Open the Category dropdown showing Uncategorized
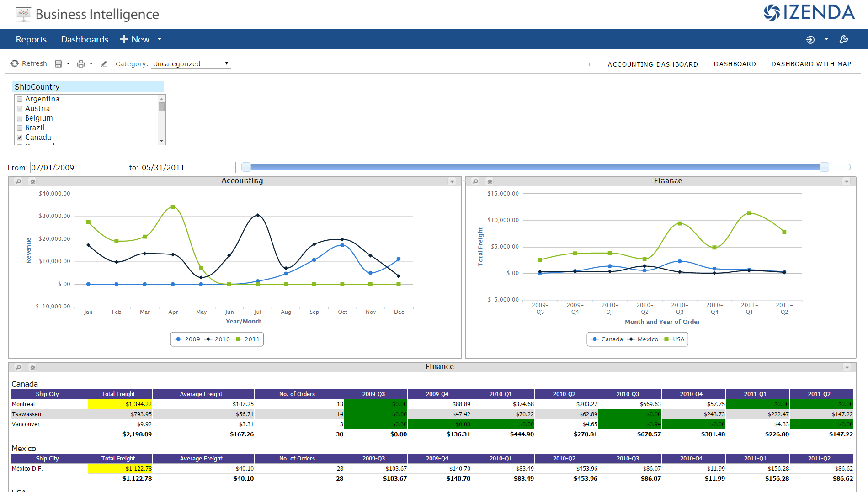Image resolution: width=868 pixels, height=492 pixels. pos(191,64)
